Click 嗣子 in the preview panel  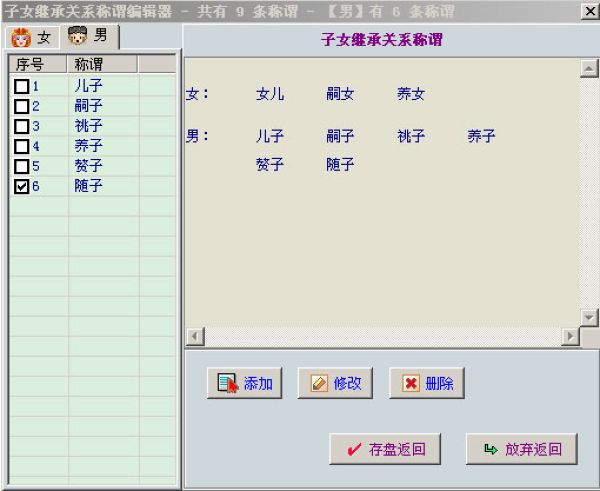click(340, 136)
